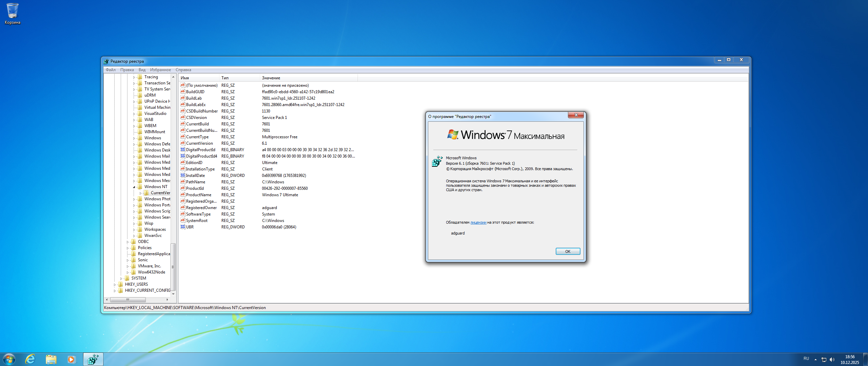Click the Start orb button
This screenshot has width=868, height=366.
click(x=9, y=359)
